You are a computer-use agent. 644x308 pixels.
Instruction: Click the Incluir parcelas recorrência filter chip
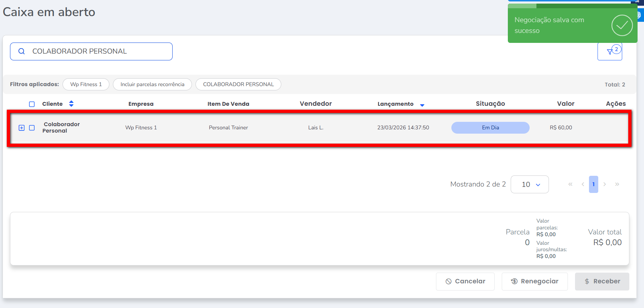coord(152,84)
